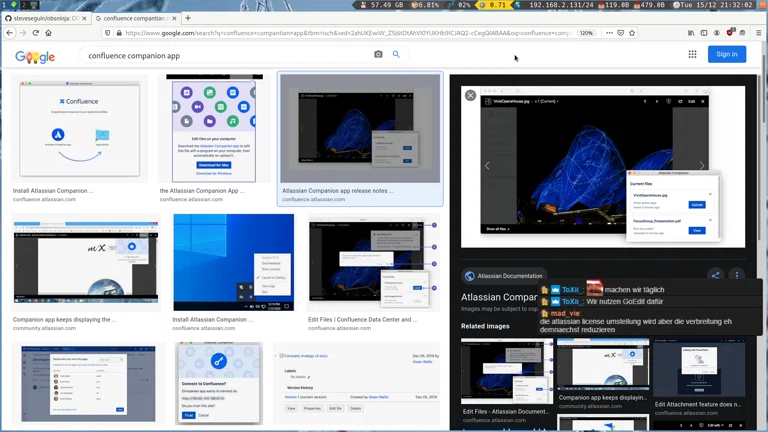Switch to the stevesegun/obsninja GitHub tab

[x=45, y=18]
